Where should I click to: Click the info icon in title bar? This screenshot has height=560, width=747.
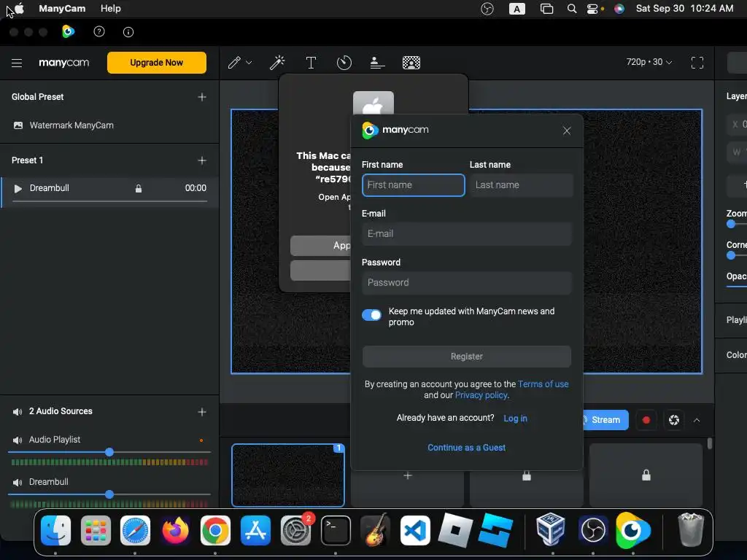click(x=128, y=32)
